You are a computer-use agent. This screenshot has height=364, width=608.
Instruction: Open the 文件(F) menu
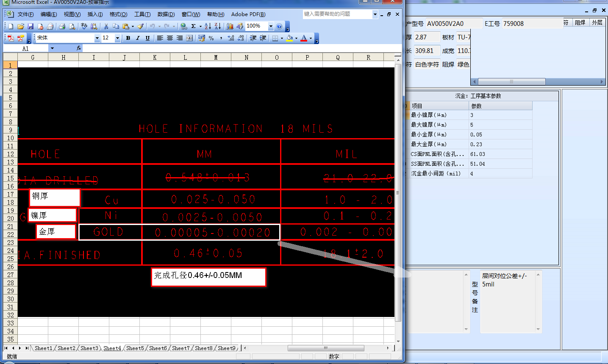pos(26,14)
